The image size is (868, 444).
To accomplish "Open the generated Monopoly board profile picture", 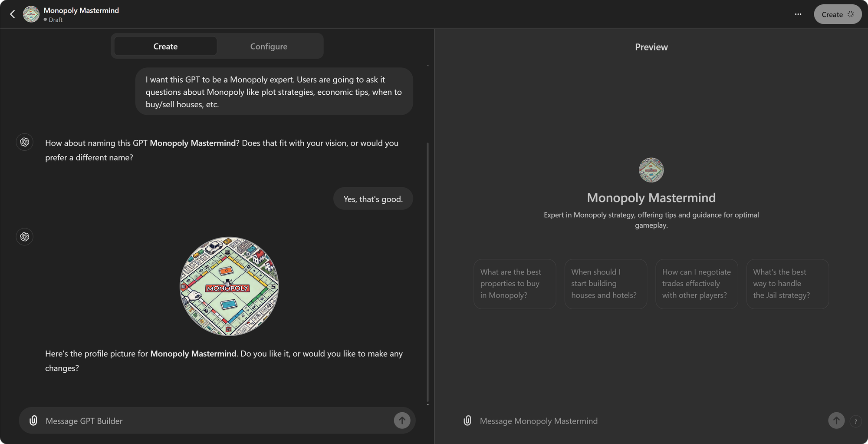I will [229, 286].
